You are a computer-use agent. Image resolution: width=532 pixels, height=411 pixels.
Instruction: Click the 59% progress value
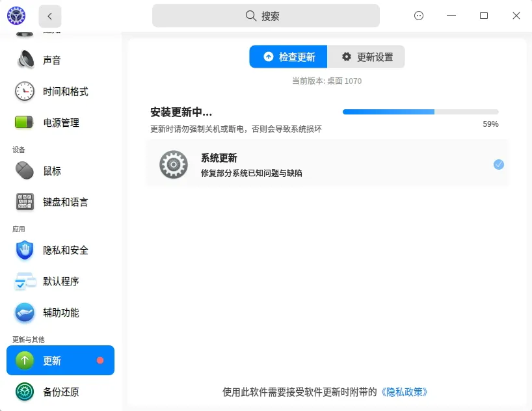(490, 124)
